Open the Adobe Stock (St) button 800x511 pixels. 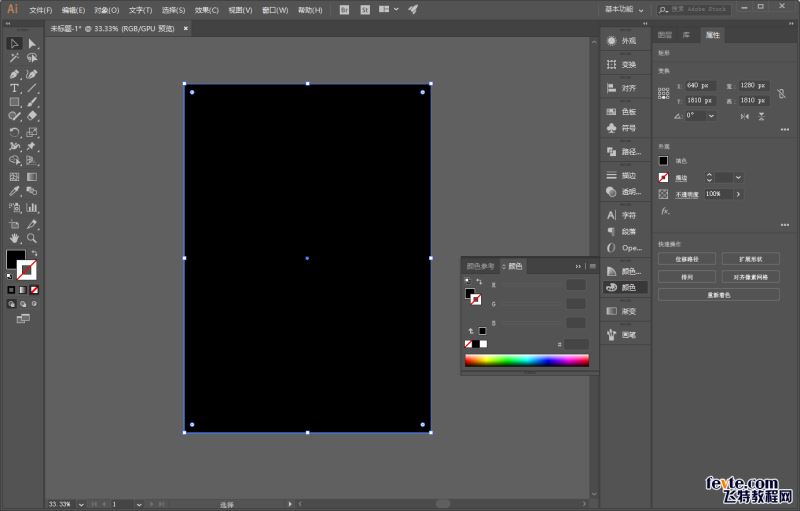pos(365,10)
